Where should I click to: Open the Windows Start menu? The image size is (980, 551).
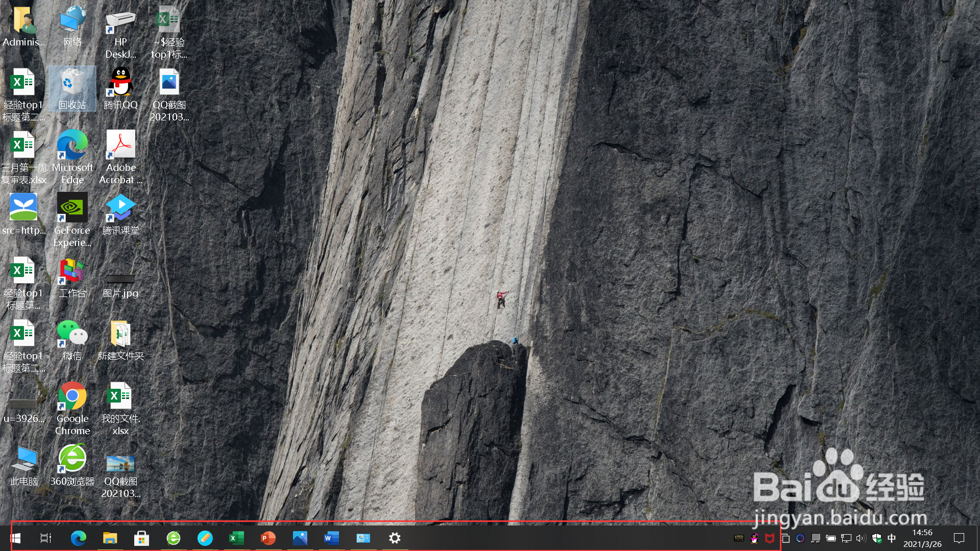click(x=15, y=538)
